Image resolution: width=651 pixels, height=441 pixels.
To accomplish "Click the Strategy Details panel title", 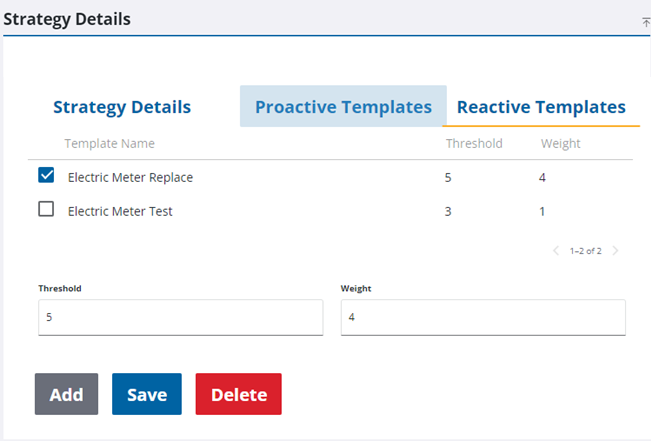I will (x=67, y=19).
